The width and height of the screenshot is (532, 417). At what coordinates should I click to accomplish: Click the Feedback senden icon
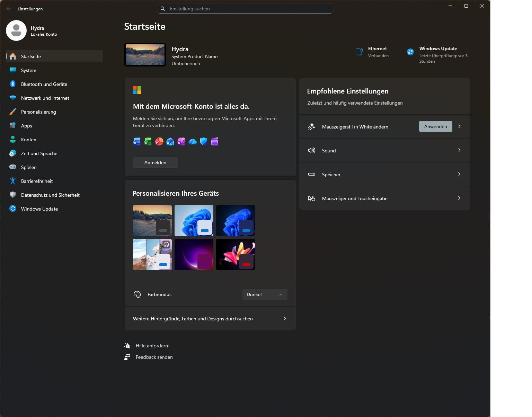(x=127, y=357)
